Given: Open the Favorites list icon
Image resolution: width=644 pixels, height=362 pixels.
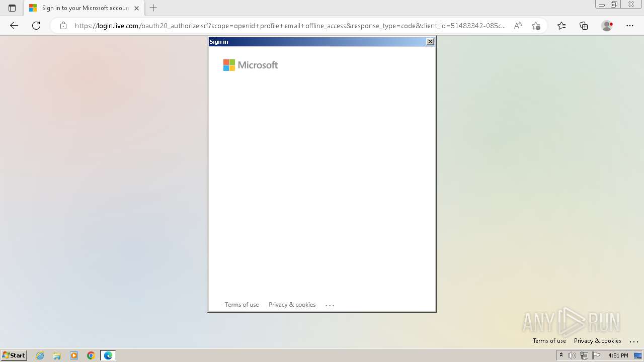Looking at the screenshot, I should [x=561, y=26].
